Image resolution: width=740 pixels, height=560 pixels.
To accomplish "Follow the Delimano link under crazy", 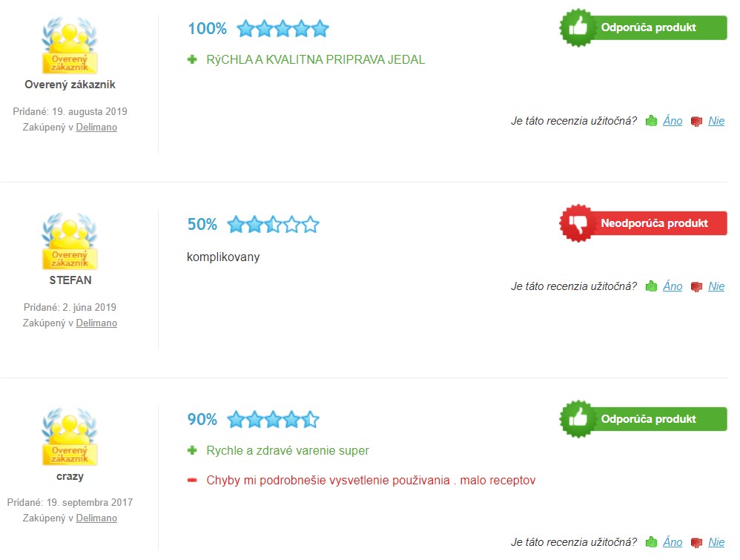I will coord(96,518).
